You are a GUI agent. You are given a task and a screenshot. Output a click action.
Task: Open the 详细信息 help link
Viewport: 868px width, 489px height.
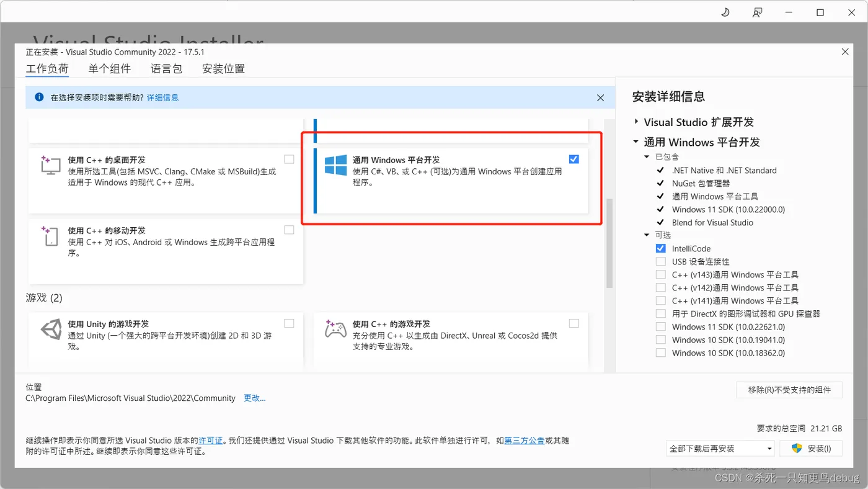tap(163, 97)
